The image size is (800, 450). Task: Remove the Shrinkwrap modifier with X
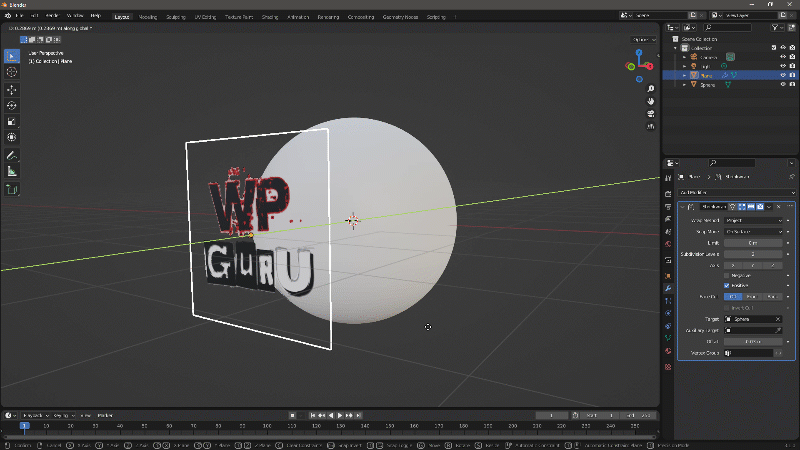click(779, 207)
